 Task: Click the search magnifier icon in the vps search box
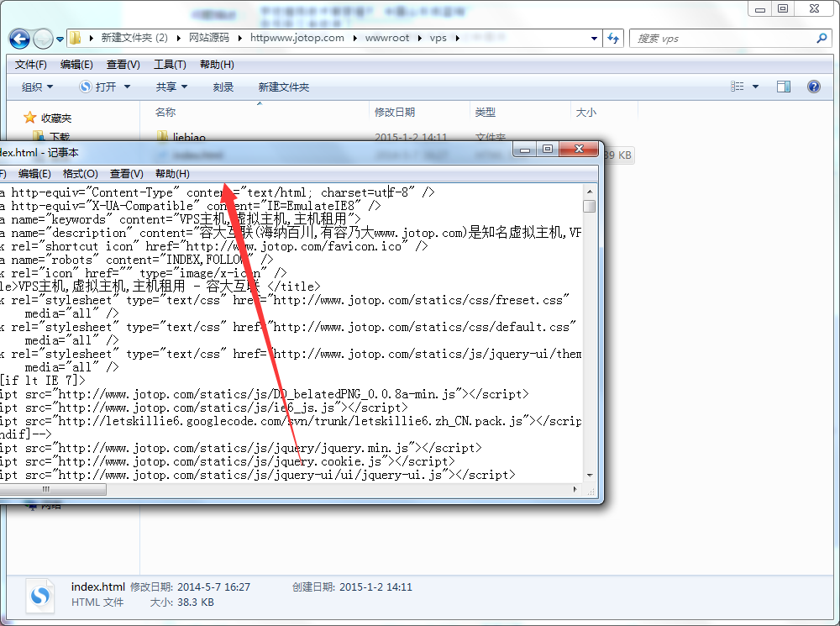point(822,38)
